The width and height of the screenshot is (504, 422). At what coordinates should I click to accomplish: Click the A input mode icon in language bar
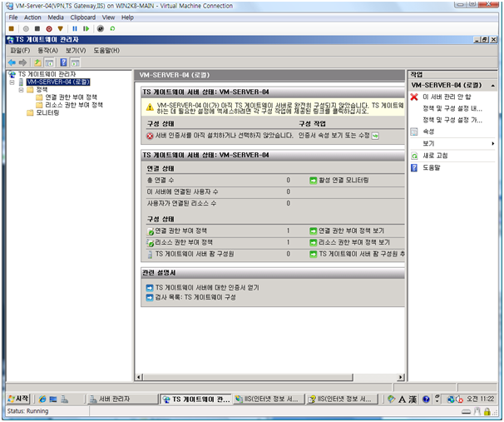coord(402,400)
